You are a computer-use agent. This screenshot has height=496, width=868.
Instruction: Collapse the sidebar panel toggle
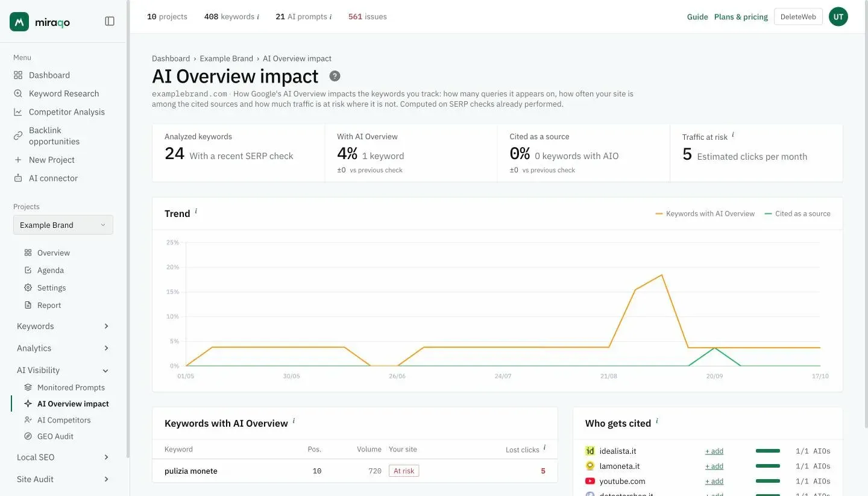(x=110, y=21)
